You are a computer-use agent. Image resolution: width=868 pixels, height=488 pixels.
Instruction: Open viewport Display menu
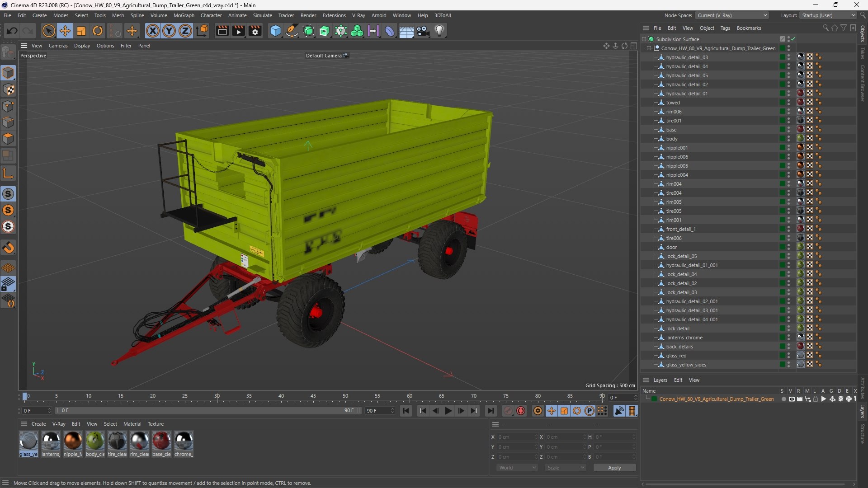coord(82,46)
